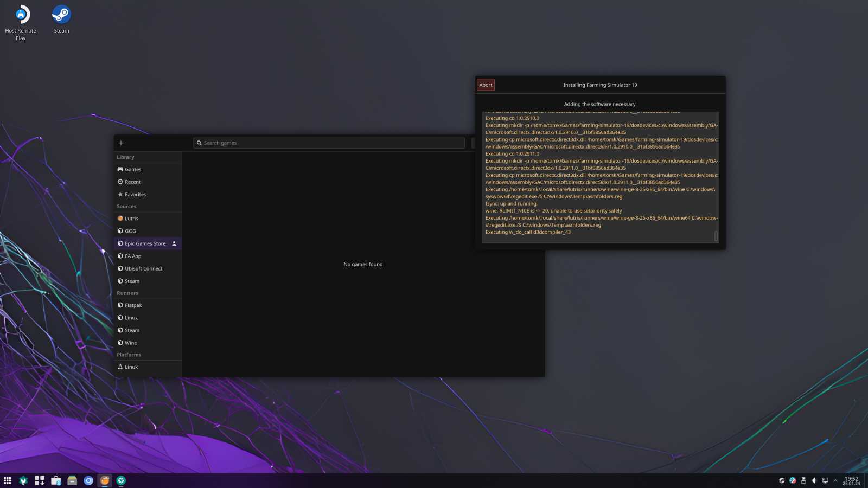Click the green aperture app in taskbar

tap(121, 480)
